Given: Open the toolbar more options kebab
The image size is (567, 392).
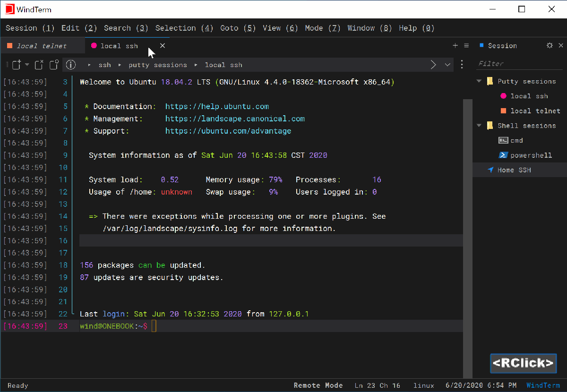Looking at the screenshot, I should (x=462, y=65).
